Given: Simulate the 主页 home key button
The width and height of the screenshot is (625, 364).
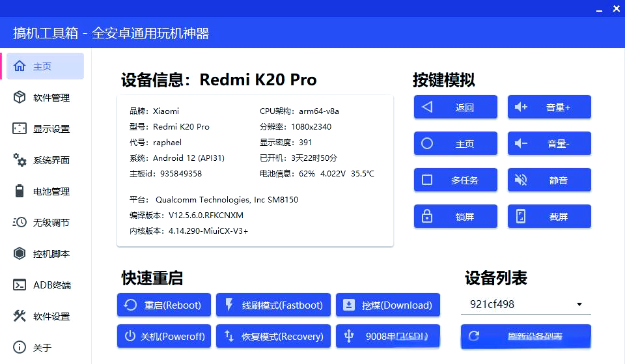Looking at the screenshot, I should coord(456,143).
